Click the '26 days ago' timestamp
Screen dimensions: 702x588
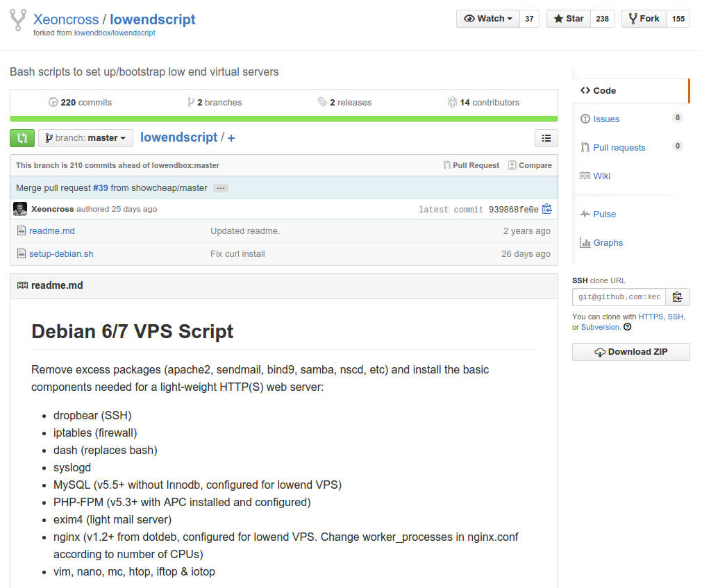click(526, 253)
